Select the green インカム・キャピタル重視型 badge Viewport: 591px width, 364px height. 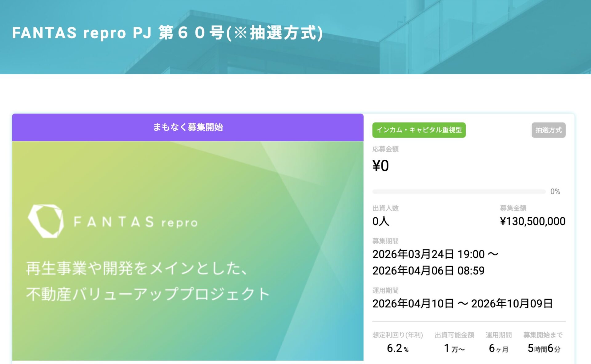[x=419, y=130]
